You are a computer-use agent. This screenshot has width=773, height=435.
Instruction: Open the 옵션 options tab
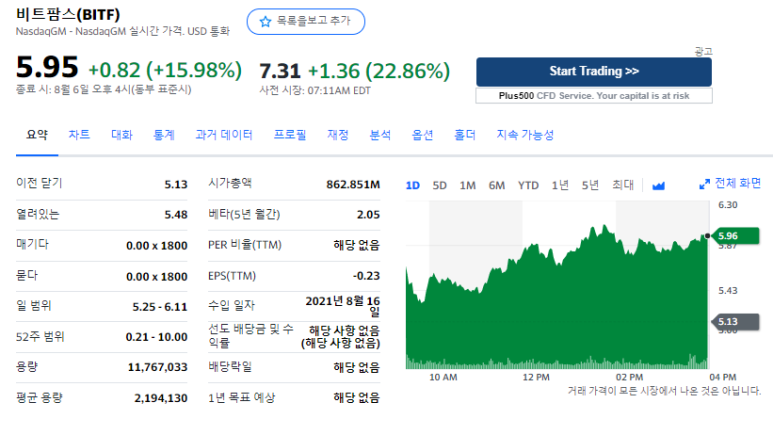coord(422,135)
